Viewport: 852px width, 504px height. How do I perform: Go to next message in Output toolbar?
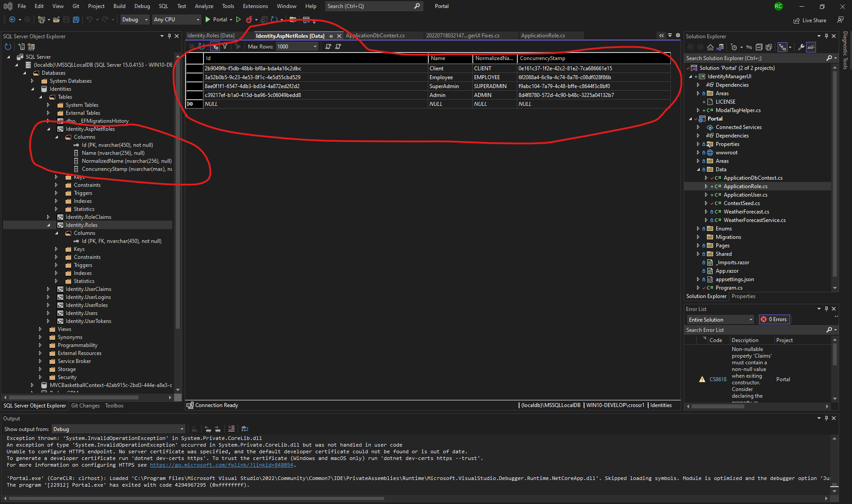217,429
